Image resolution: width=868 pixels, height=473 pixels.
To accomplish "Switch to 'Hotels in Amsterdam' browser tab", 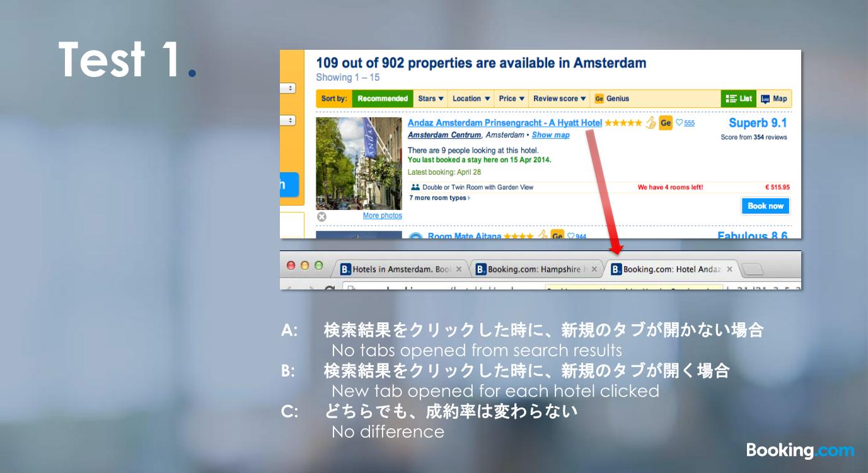I will (x=402, y=269).
